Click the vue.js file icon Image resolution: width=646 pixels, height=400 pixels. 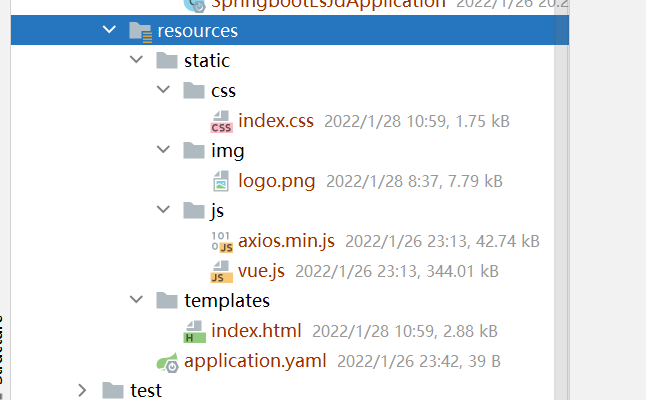coord(221,271)
